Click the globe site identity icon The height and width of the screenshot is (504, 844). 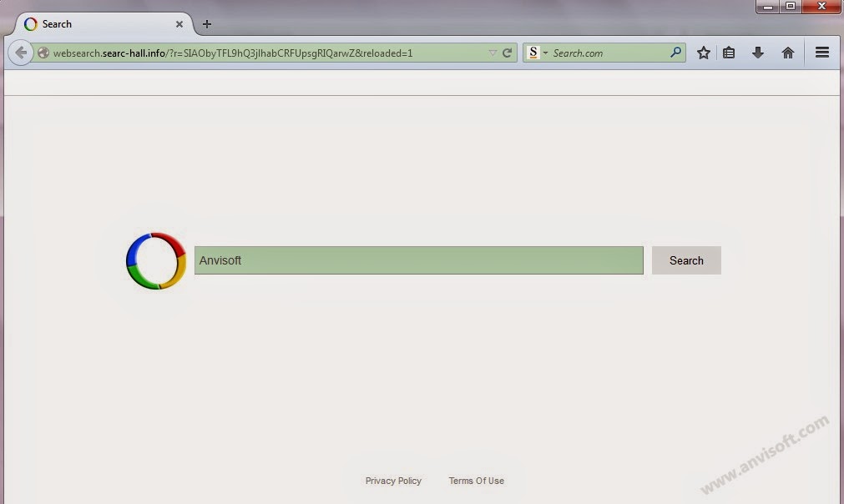(43, 53)
